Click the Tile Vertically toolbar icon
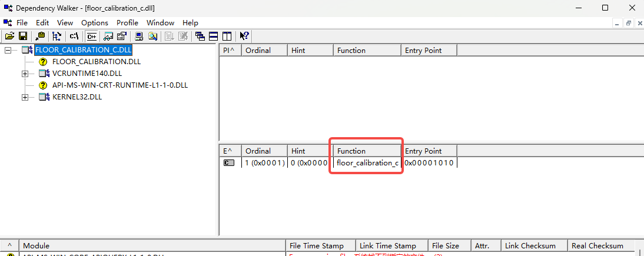Image resolution: width=644 pixels, height=256 pixels. tap(227, 36)
